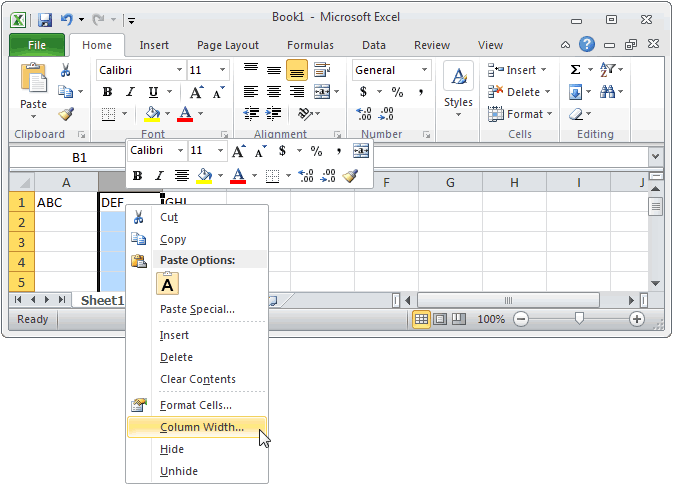This screenshot has width=673, height=486.
Task: Click the Paste option keep text icon
Action: pos(167,284)
